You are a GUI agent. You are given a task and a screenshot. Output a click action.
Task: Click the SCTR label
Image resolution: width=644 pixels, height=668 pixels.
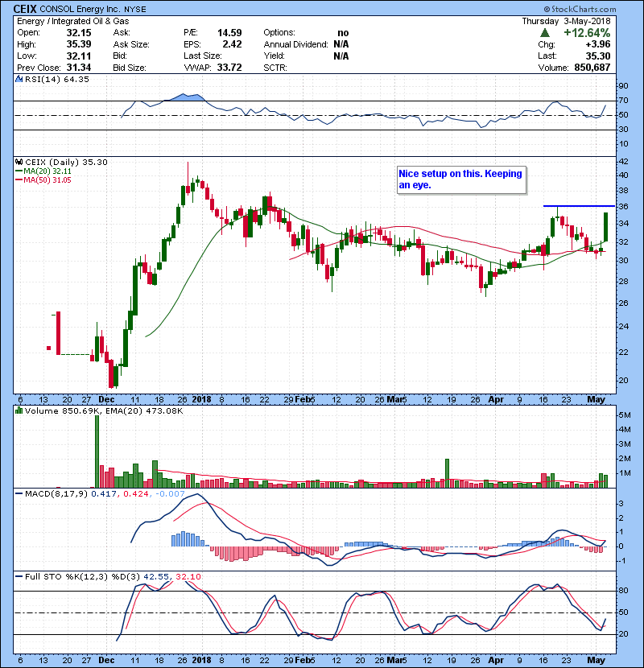275,68
